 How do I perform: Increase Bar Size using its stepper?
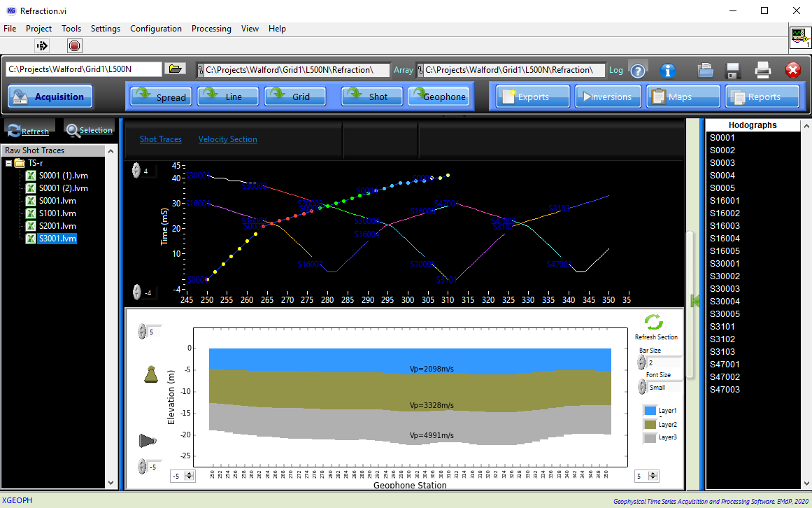[x=641, y=358]
